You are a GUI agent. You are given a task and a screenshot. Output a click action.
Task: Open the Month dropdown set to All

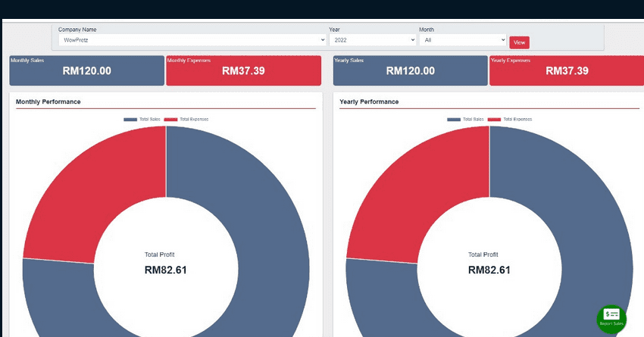coord(462,40)
